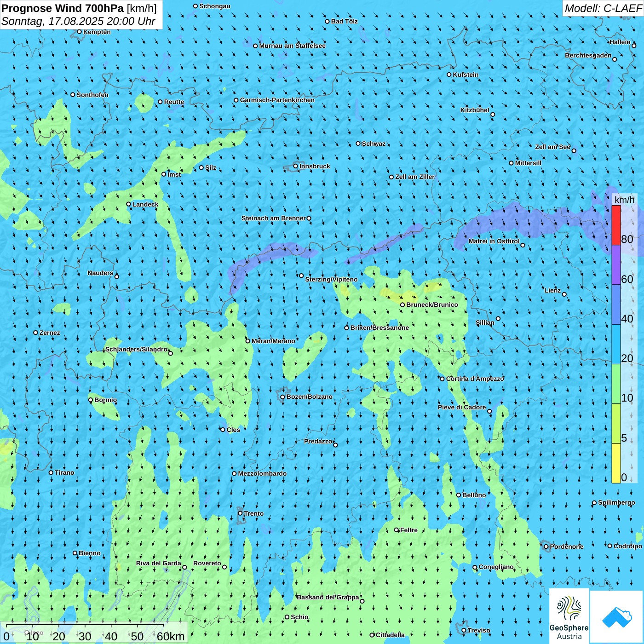Click the 'Pieve di Cadore' label
Image resolution: width=644 pixels, height=644 pixels.
pyautogui.click(x=462, y=407)
